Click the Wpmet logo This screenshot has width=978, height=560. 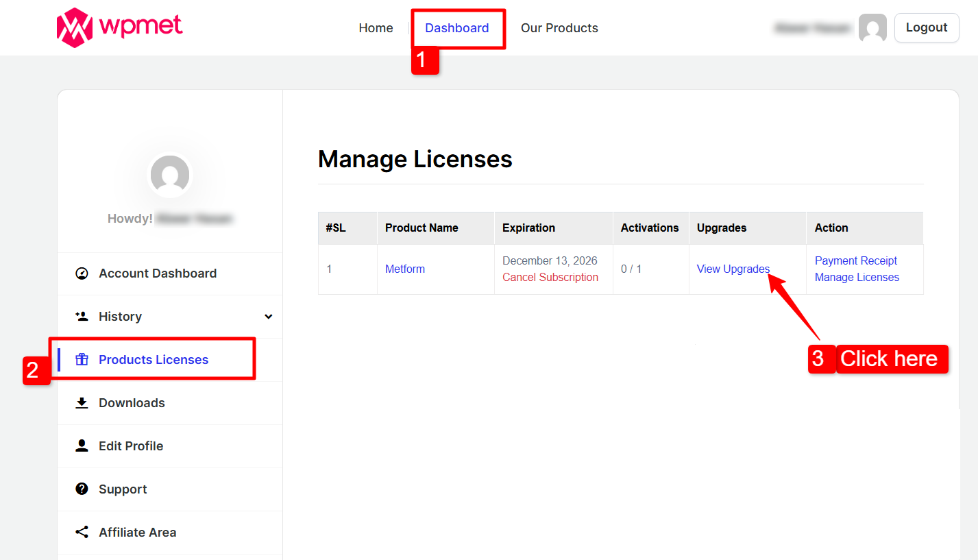[119, 27]
